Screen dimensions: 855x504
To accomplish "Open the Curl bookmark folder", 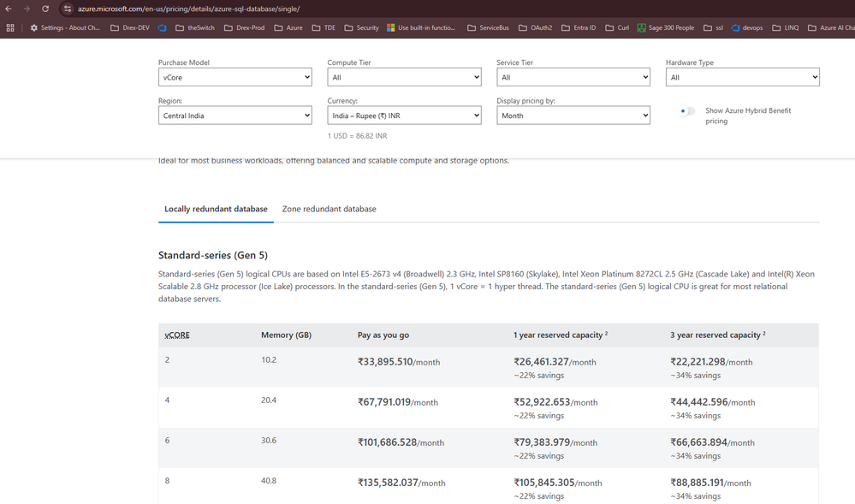I will [617, 28].
